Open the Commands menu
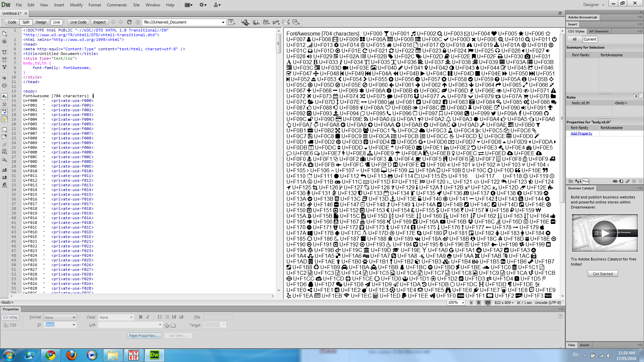The image size is (644, 362). point(117,5)
